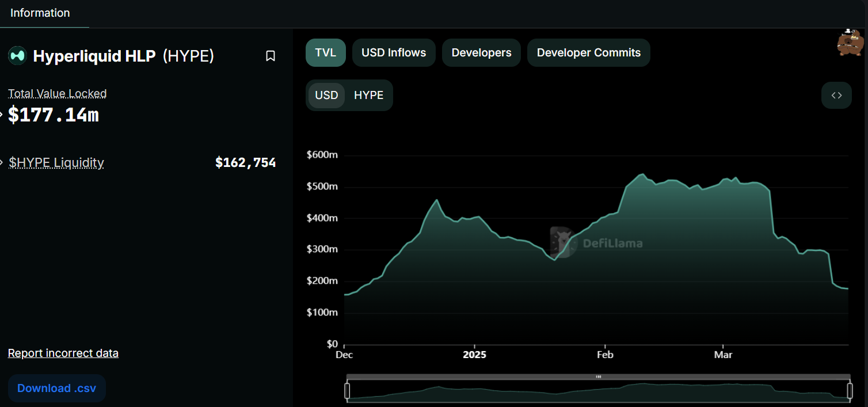Click the embed chart code icon
Viewport: 868px width, 407px height.
836,96
